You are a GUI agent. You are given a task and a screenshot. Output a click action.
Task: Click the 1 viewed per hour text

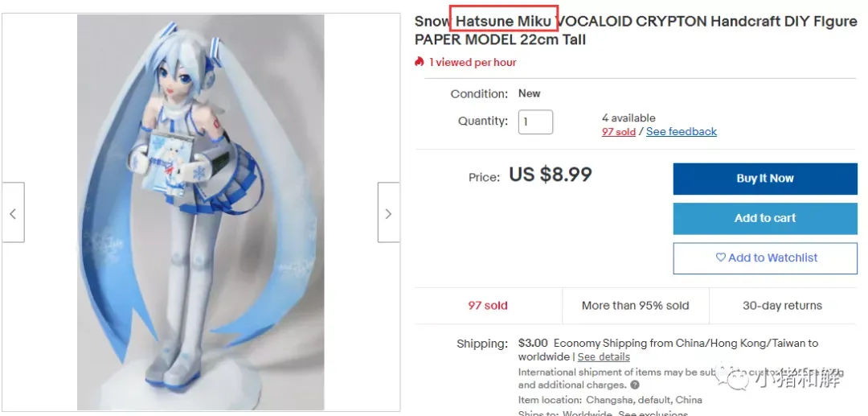[x=473, y=63]
